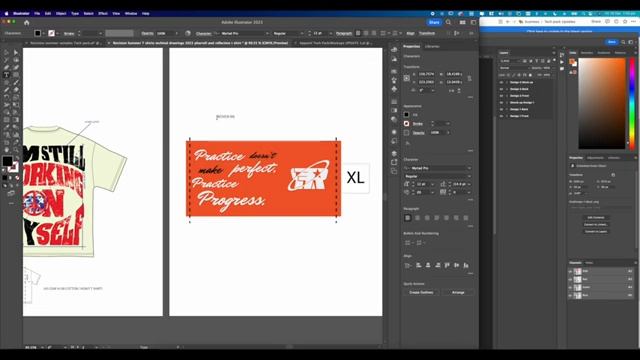Open Myriad Pro font family dropdown in Properties
This screenshot has width=640, height=360.
click(x=469, y=168)
